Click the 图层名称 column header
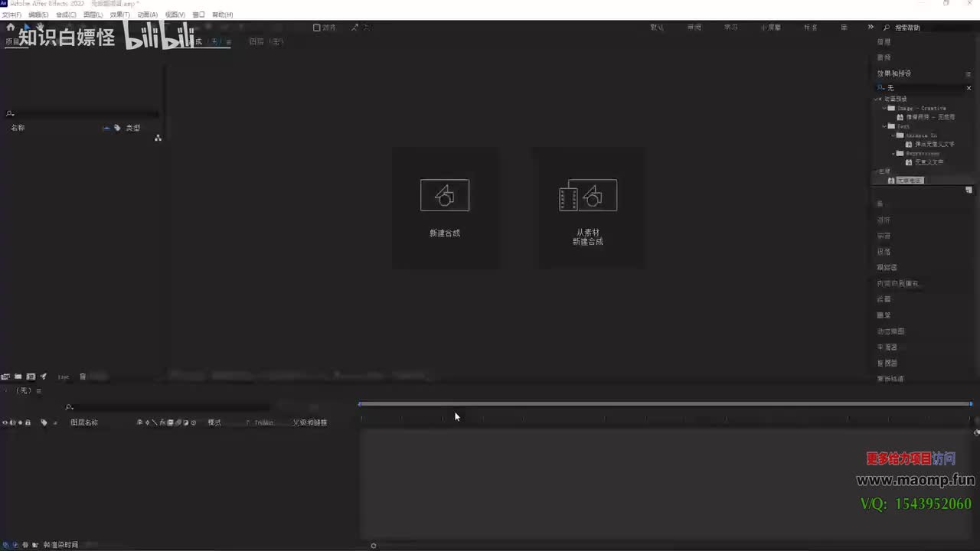 [x=84, y=422]
